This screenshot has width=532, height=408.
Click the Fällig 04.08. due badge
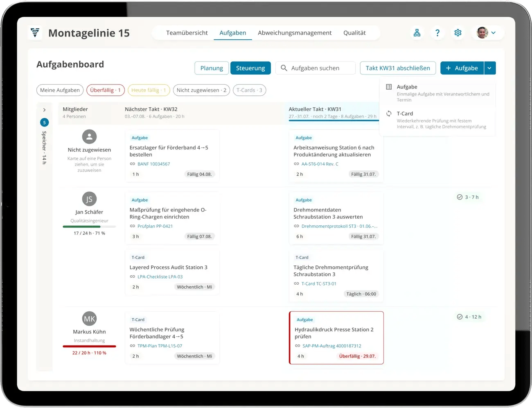tap(199, 174)
